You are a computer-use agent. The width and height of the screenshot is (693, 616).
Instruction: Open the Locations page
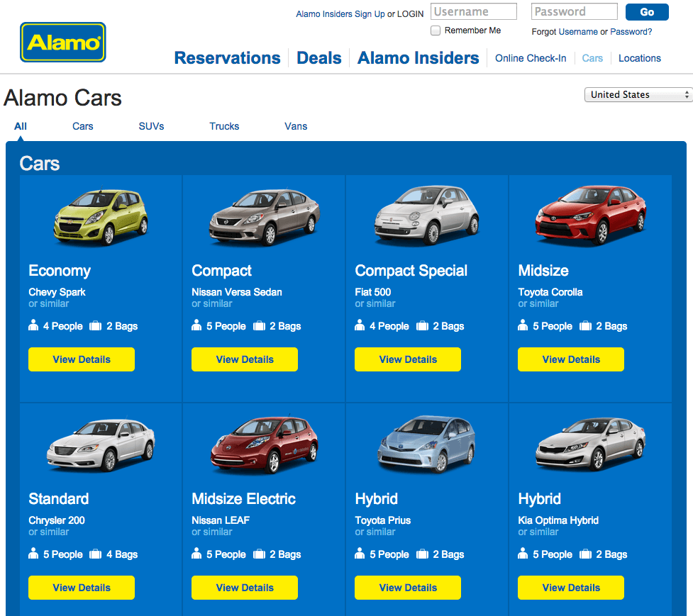point(640,58)
